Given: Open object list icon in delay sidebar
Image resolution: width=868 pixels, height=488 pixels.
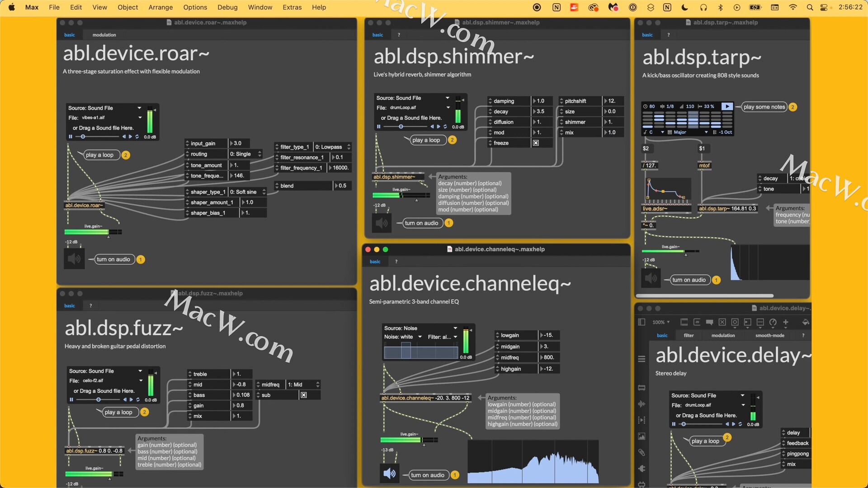Looking at the screenshot, I should coord(642,359).
